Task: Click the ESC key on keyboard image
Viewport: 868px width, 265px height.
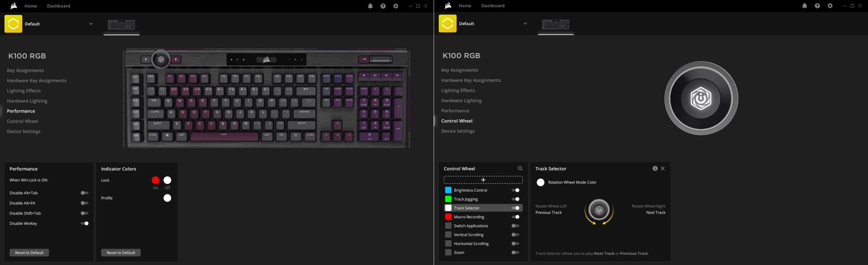Action: click(151, 78)
